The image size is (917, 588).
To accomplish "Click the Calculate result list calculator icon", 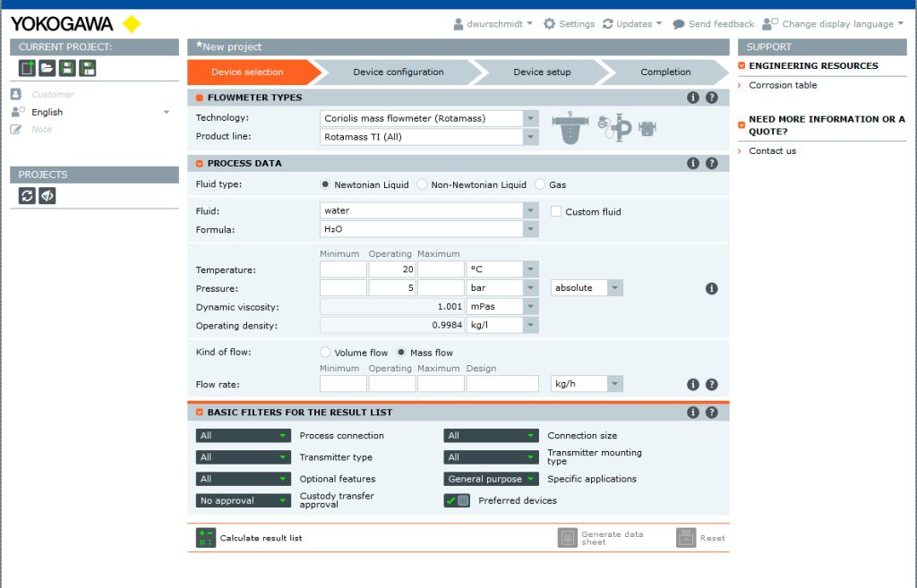I will 206,538.
